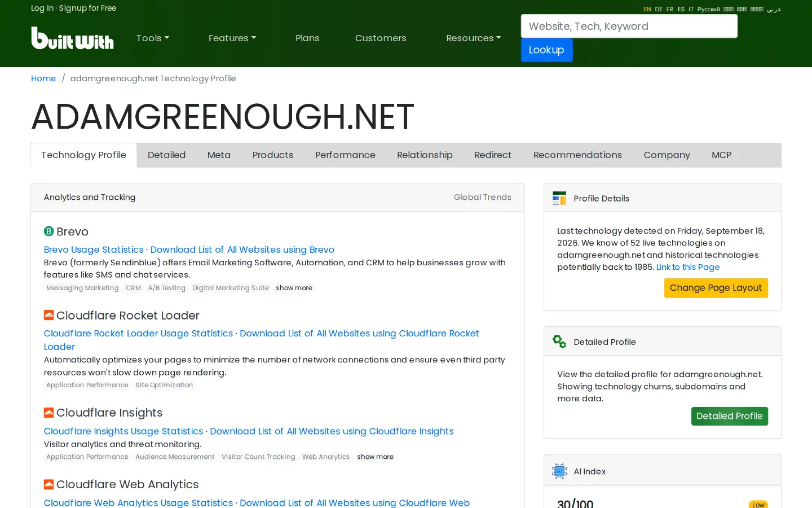
Task: Switch to the MCP tab
Action: click(x=722, y=155)
